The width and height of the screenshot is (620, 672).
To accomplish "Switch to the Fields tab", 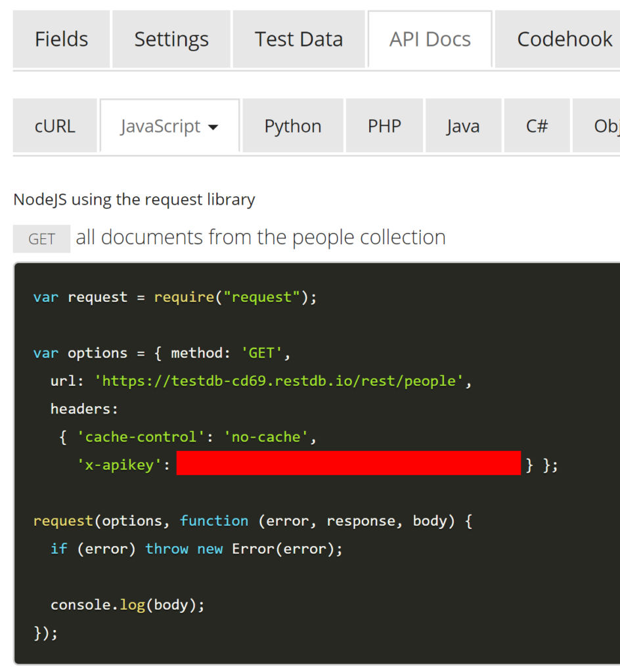I will coord(61,39).
